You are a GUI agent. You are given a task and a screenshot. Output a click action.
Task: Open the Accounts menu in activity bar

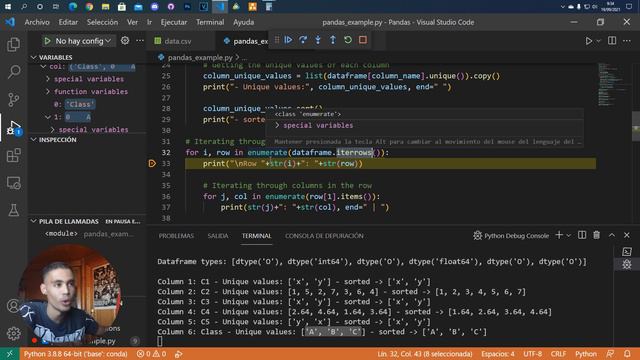(x=13, y=306)
